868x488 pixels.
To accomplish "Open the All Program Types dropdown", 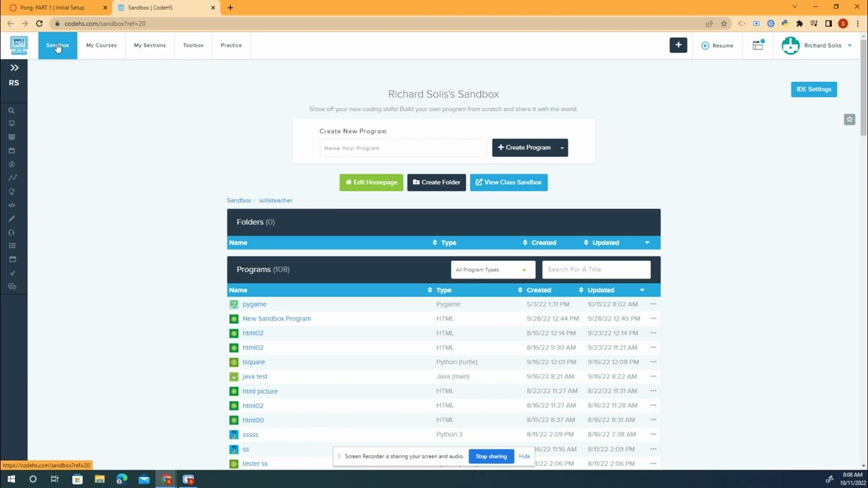I will click(493, 270).
